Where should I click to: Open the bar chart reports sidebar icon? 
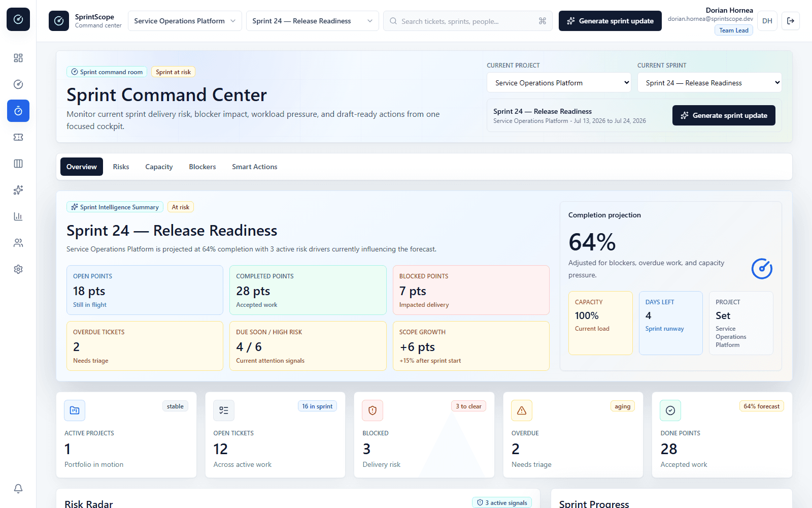[18, 216]
